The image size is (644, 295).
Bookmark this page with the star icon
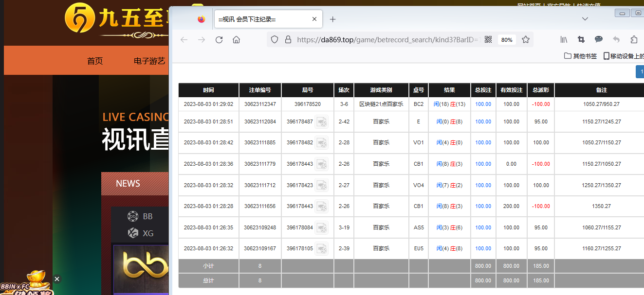coord(526,40)
